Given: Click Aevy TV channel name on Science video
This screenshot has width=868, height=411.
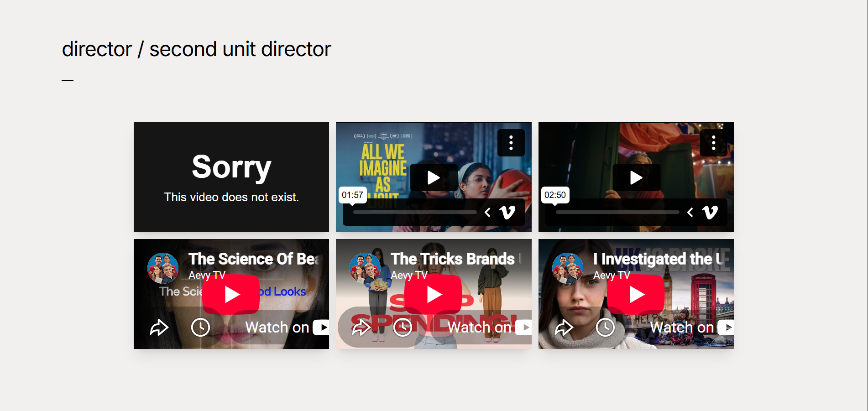Looking at the screenshot, I should [x=207, y=275].
